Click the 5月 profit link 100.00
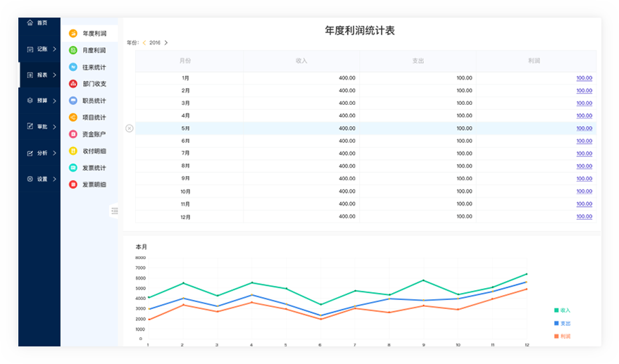This screenshot has height=364, width=619. [x=584, y=128]
